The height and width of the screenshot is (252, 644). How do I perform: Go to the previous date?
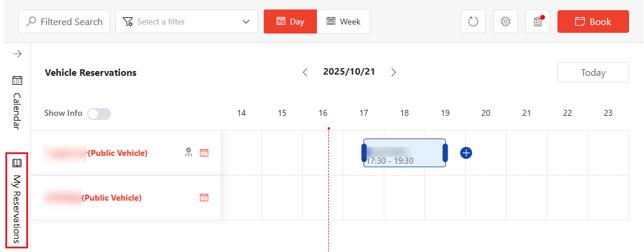tap(306, 72)
